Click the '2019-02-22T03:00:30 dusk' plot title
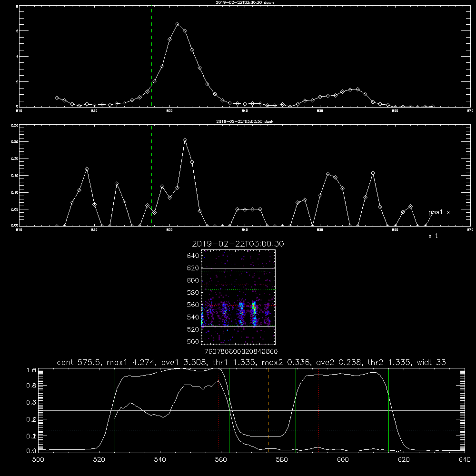Image resolution: width=476 pixels, height=476 pixels. [245, 121]
